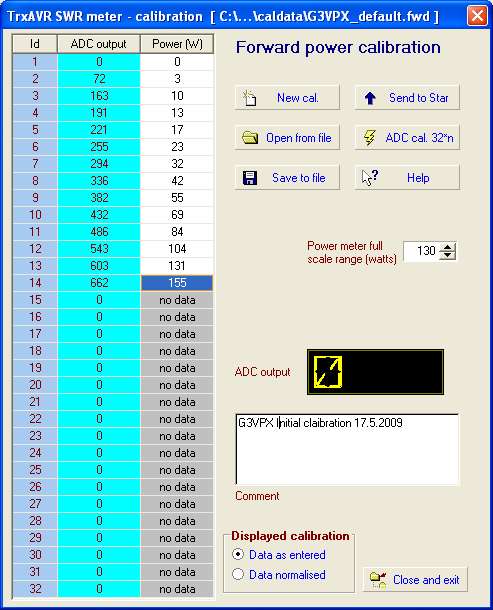493x610 pixels.
Task: Click the ADC cal. lightning bolt icon
Action: (x=369, y=138)
